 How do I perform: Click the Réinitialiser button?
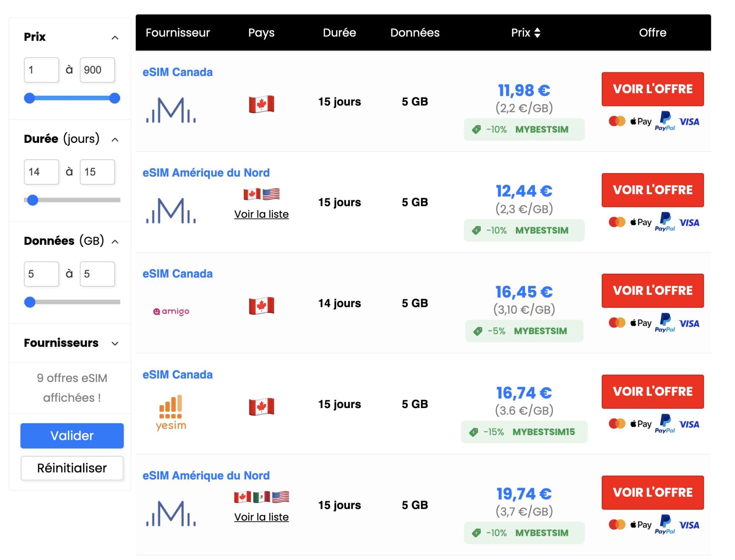click(72, 468)
